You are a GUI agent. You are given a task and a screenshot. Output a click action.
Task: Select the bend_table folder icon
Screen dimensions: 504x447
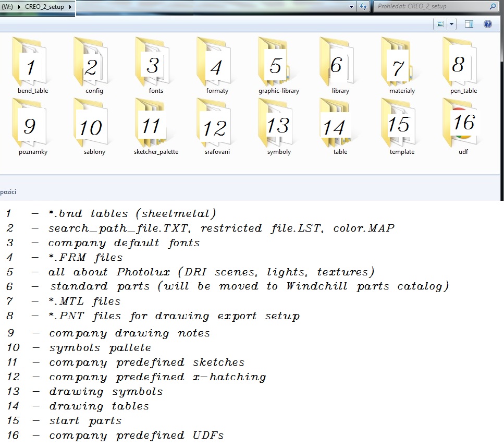click(30, 62)
